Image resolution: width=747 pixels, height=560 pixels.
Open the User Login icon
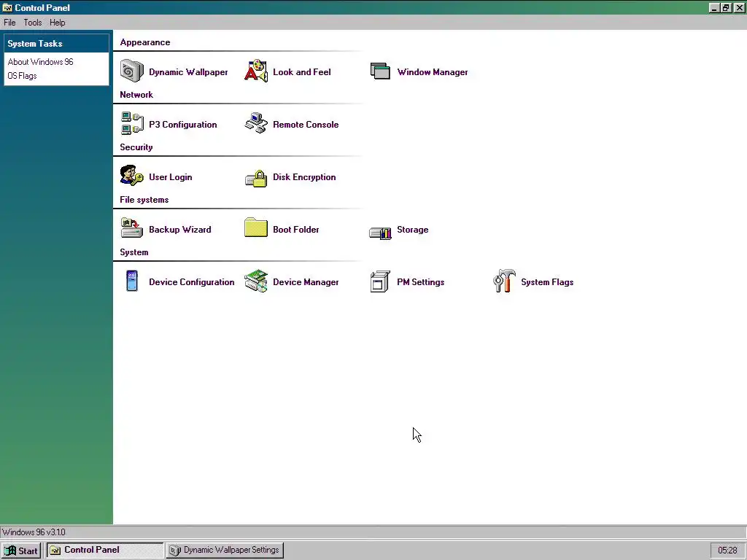(x=131, y=176)
